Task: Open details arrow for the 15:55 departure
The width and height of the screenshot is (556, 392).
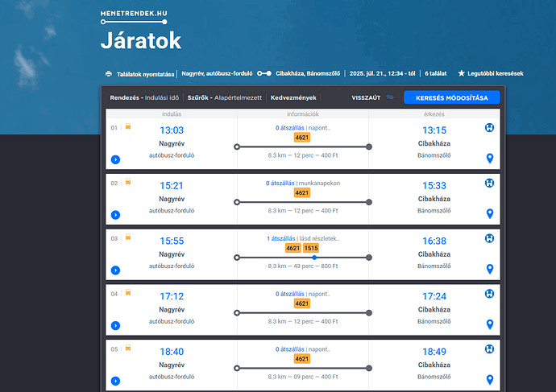Action: 115,270
